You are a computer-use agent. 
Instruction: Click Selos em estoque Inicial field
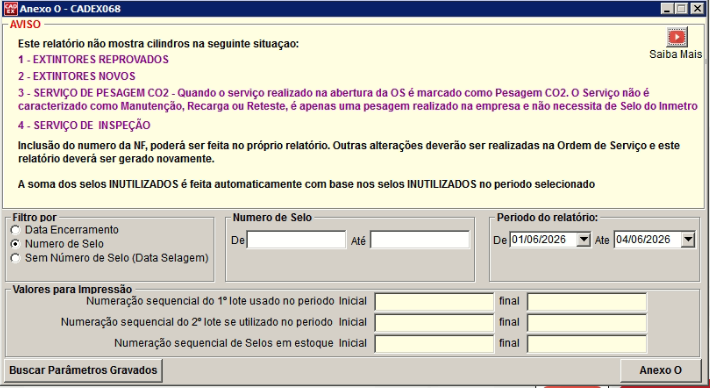tap(434, 344)
